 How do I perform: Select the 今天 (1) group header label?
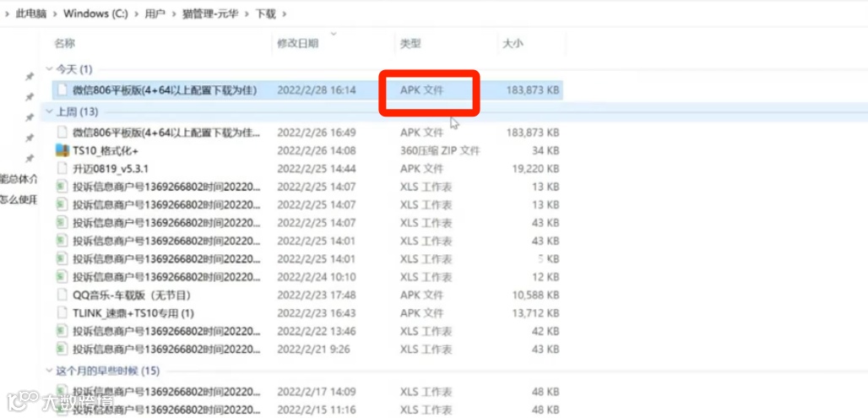tap(74, 69)
